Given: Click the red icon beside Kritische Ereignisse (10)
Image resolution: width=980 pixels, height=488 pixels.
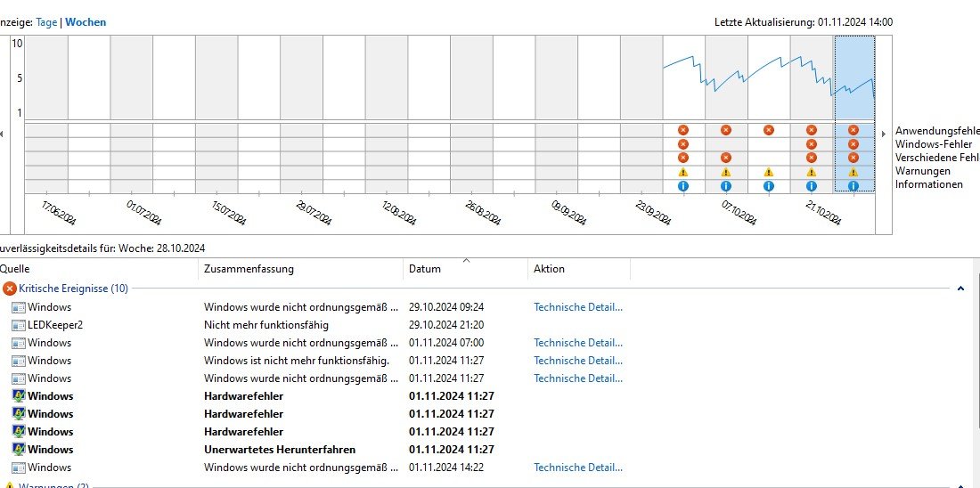Looking at the screenshot, I should point(10,289).
